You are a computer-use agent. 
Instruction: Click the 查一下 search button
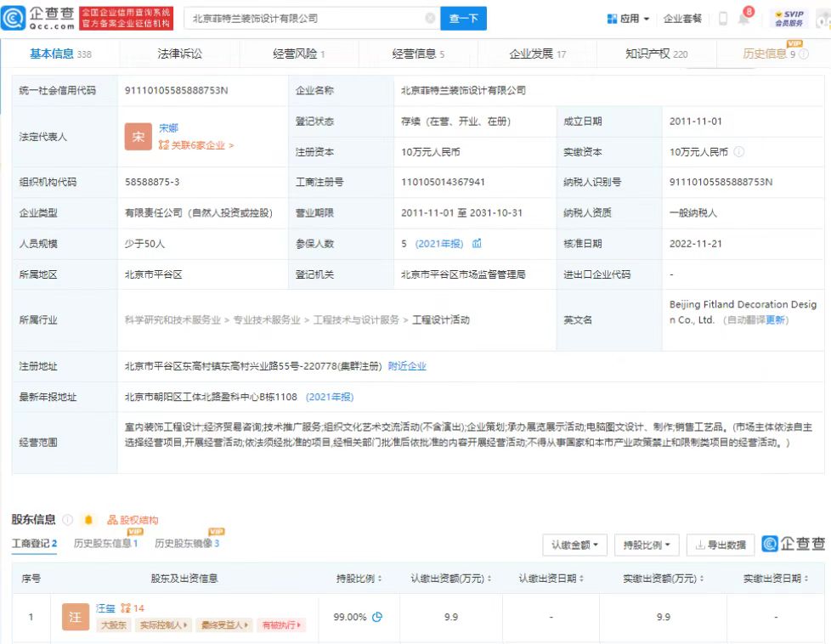463,18
